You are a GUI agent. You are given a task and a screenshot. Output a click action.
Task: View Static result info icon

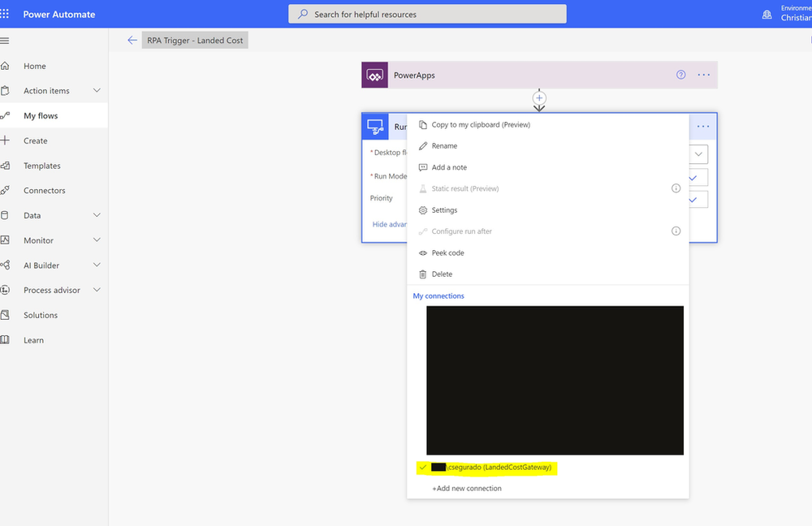pos(676,188)
